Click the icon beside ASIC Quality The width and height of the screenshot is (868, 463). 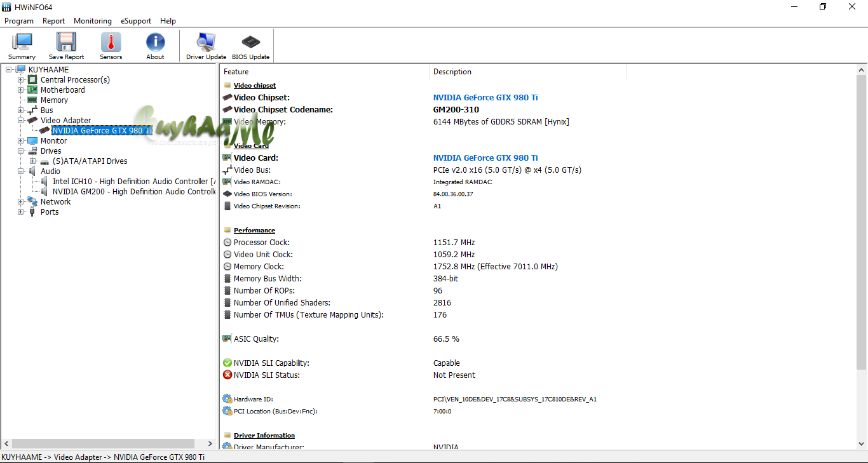coord(227,339)
